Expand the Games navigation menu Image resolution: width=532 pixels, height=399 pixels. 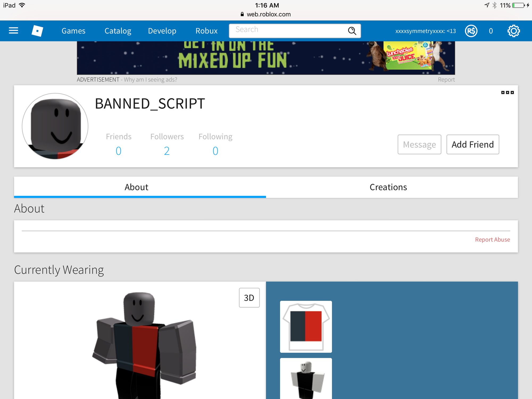(x=73, y=30)
